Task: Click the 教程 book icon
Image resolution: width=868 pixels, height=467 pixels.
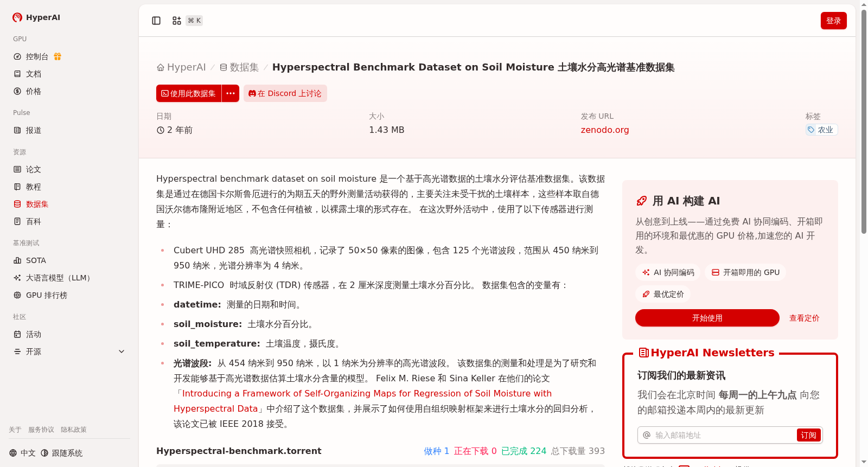Action: (x=17, y=187)
